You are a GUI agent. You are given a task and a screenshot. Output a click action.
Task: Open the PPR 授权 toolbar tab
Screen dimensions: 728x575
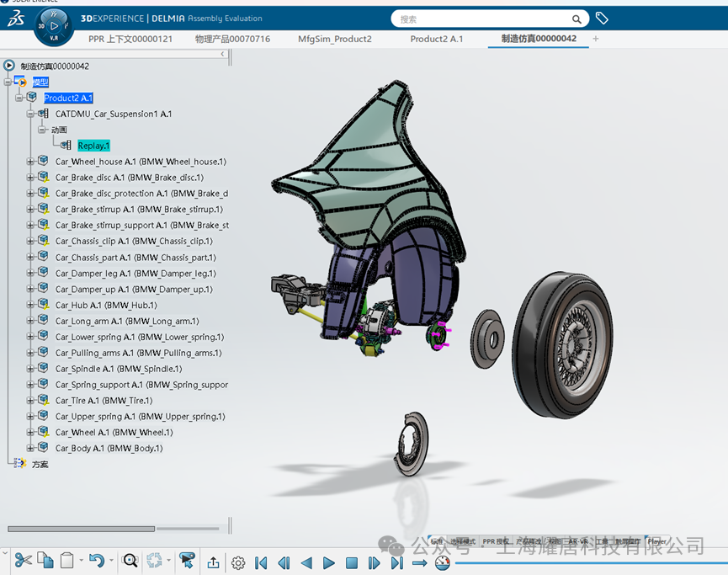tap(496, 541)
